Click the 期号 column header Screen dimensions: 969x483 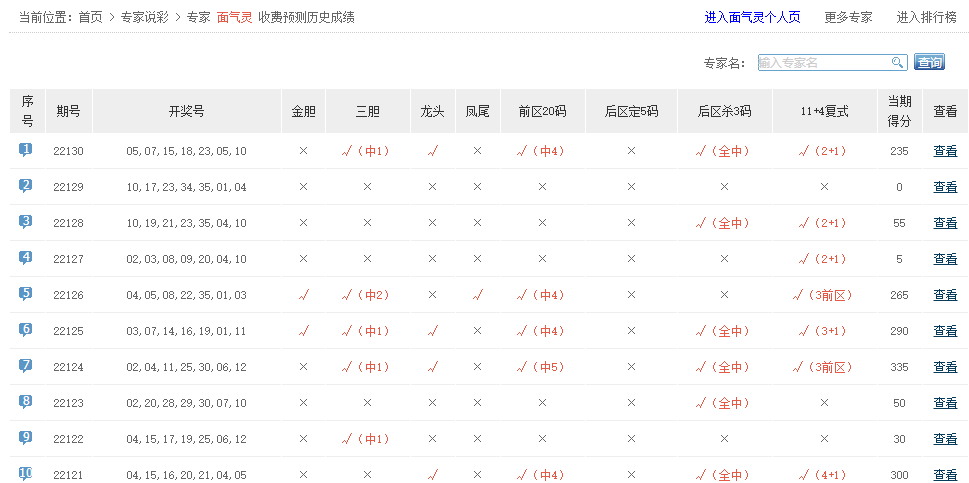[68, 111]
